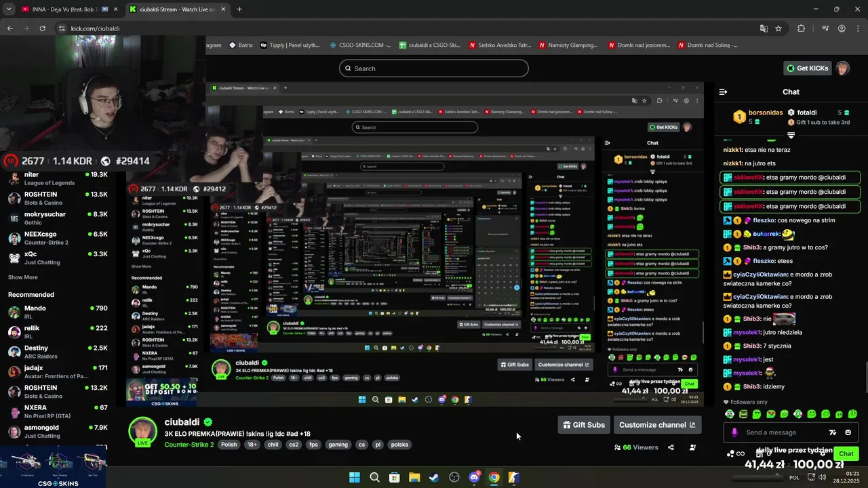
Task: Open the tab search dropdown in Chrome
Action: pyautogui.click(x=8, y=9)
